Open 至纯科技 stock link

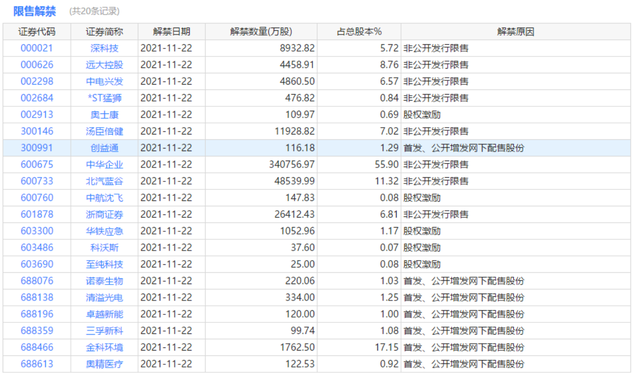(x=104, y=264)
